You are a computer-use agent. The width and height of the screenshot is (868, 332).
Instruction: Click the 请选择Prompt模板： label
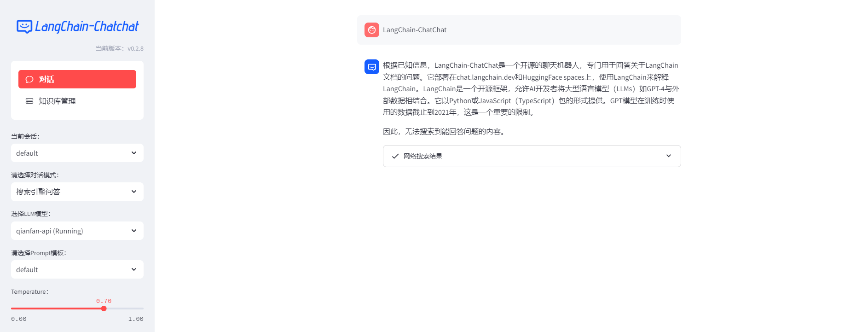coord(39,253)
